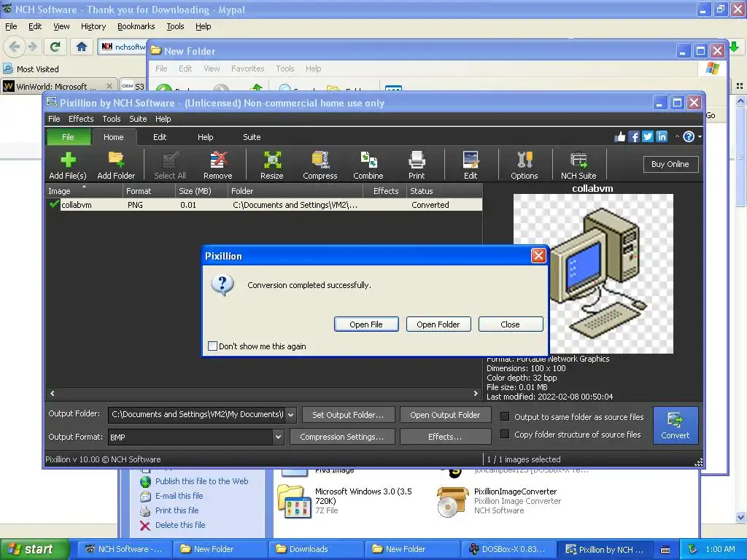Open the Effects menu in Pixillion
Image resolution: width=747 pixels, height=560 pixels.
(x=81, y=119)
